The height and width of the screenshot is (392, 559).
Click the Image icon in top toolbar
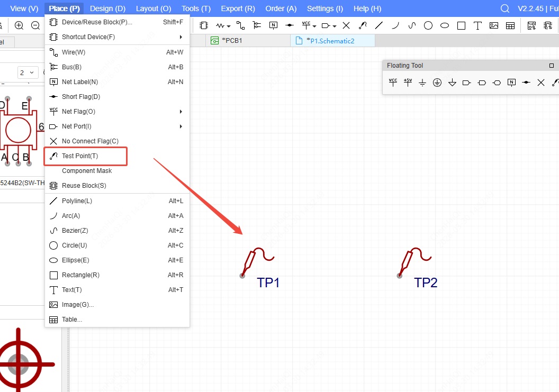494,25
